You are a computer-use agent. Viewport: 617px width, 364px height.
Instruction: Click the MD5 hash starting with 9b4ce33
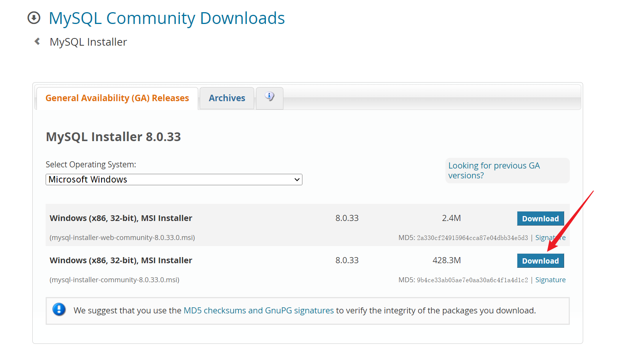472,280
